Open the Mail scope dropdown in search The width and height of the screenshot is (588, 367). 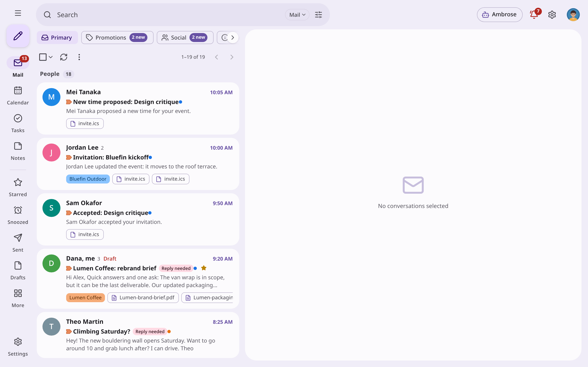297,15
